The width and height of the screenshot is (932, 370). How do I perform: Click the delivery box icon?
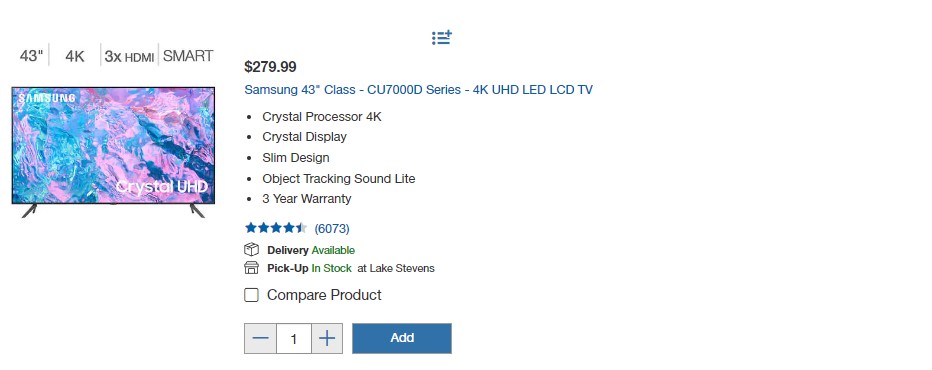click(x=251, y=250)
